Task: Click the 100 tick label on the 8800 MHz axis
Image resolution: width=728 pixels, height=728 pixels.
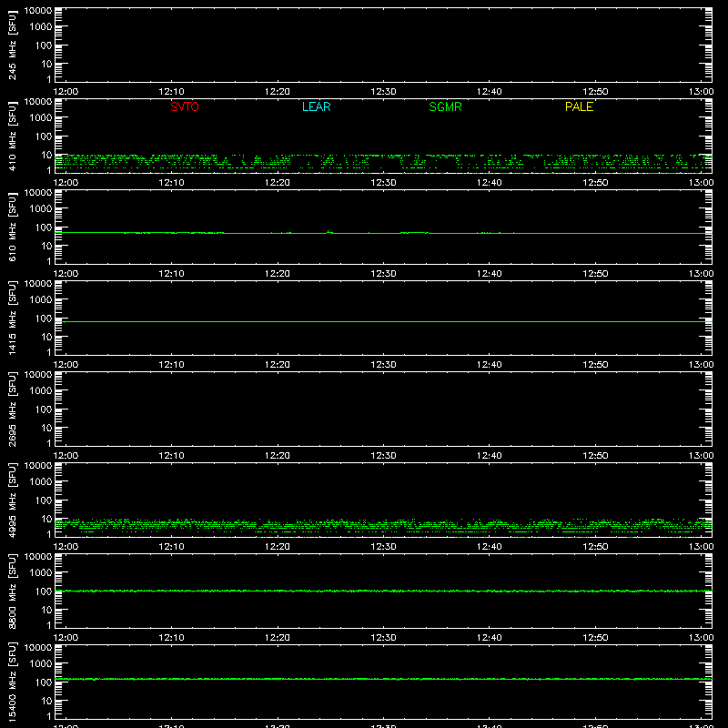Action: point(44,591)
